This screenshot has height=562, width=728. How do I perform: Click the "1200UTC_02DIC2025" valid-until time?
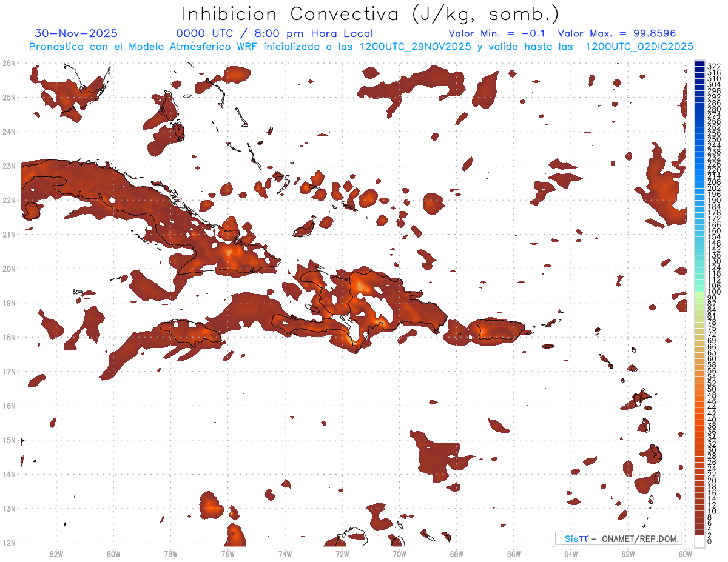pos(641,47)
